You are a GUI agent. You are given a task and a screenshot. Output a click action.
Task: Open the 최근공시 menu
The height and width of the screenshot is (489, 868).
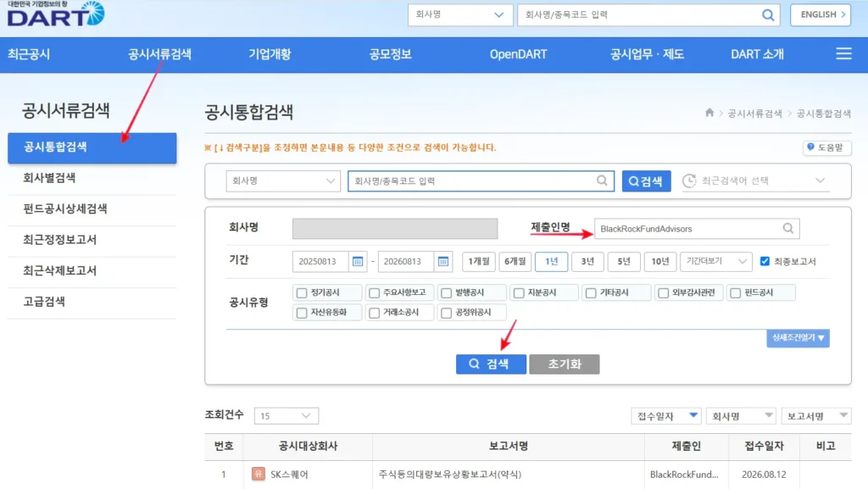[x=29, y=54]
